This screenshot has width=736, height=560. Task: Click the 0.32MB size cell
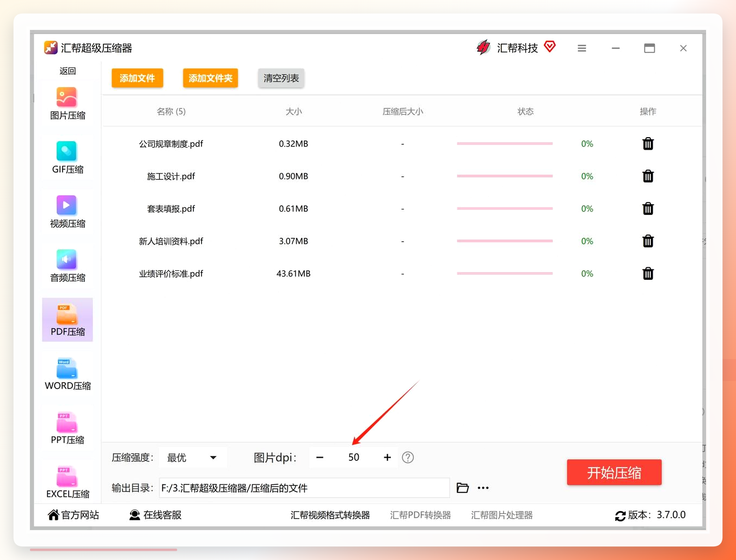(x=293, y=144)
